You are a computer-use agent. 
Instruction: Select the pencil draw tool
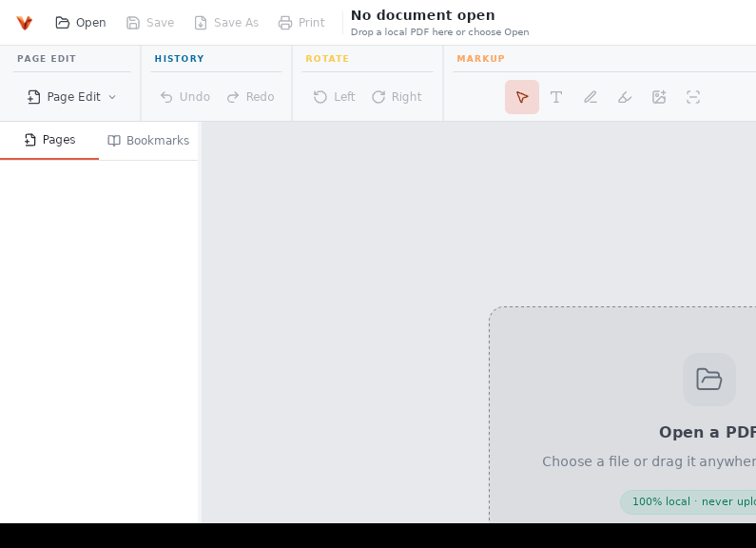click(x=591, y=97)
